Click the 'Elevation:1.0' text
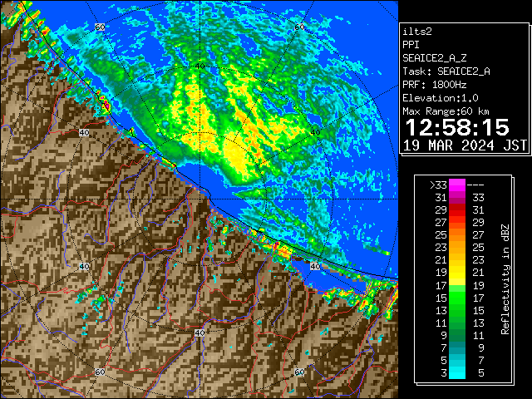532x399 pixels. coord(441,98)
